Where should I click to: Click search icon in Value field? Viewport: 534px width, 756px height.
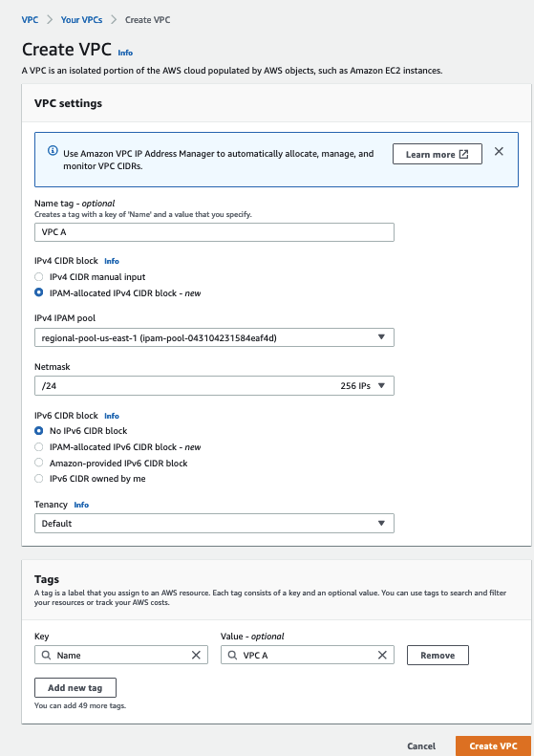[232, 655]
